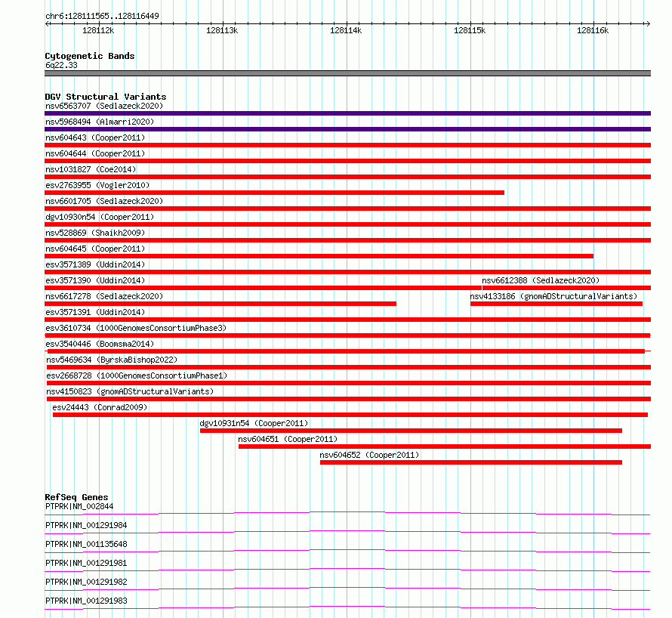Click the esv3540446 (Boomsma2014) label
The width and height of the screenshot is (672, 618).
click(x=100, y=344)
